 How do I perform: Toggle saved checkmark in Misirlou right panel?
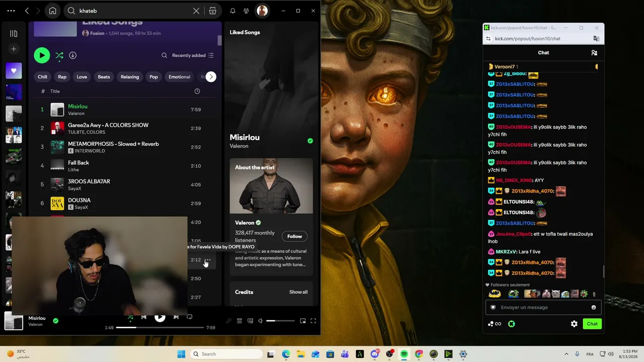[x=310, y=141]
